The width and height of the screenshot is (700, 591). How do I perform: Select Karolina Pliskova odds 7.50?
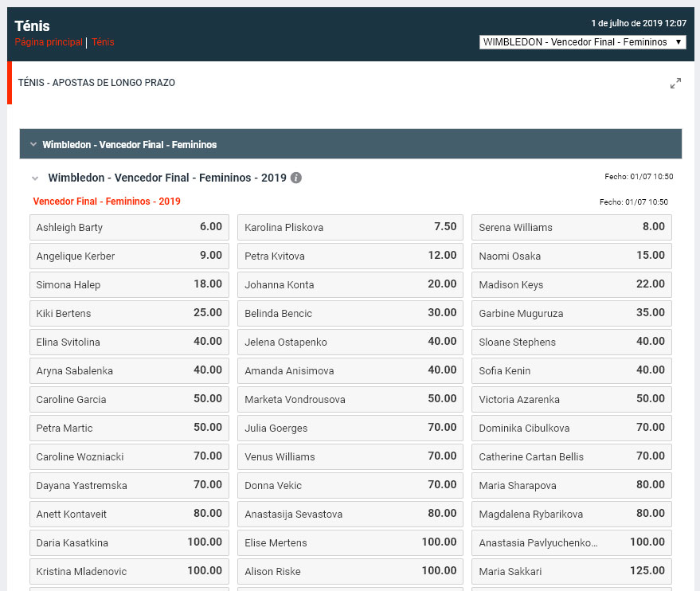[x=350, y=227]
